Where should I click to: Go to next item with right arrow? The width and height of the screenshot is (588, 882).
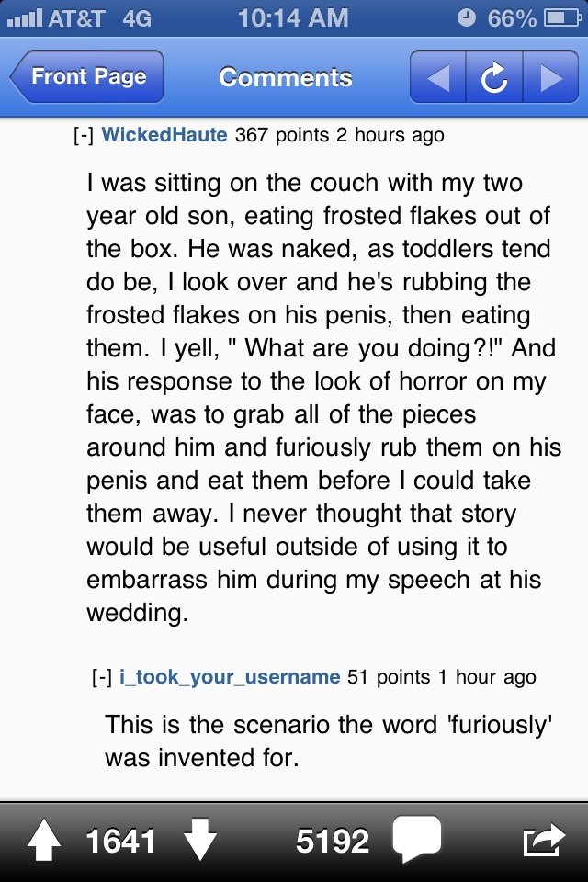click(551, 77)
